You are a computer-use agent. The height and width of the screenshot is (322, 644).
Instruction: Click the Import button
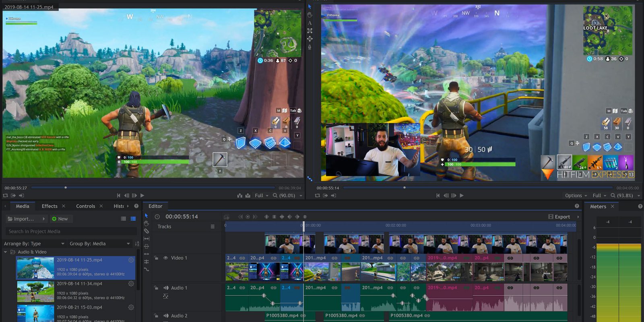[x=24, y=219]
